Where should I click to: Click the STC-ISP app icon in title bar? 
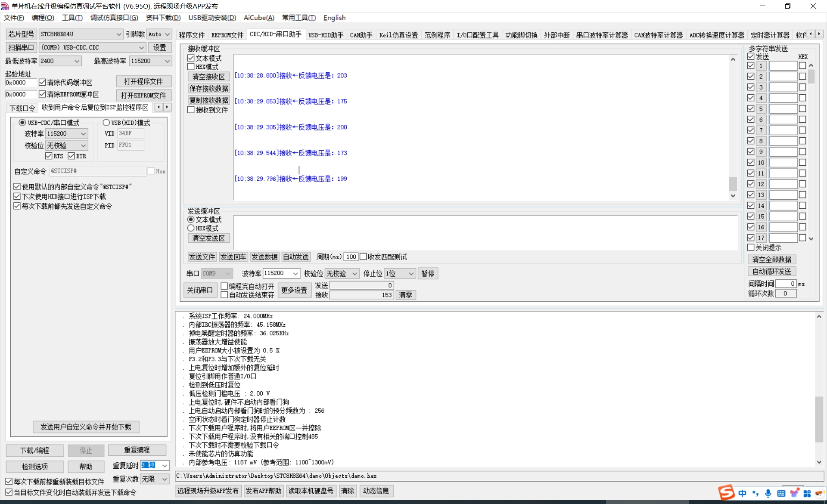click(x=5, y=6)
